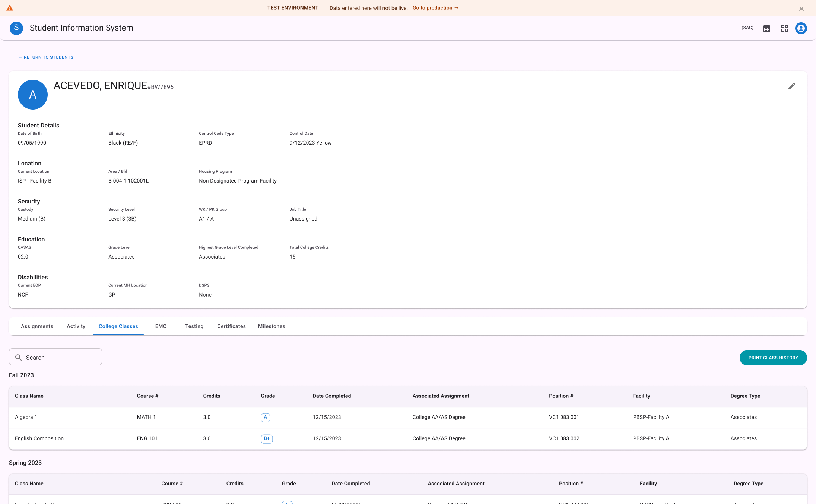Click the Housing Program value Non Designated Program Facility
Viewport: 816px width, 504px height.
coord(238,181)
